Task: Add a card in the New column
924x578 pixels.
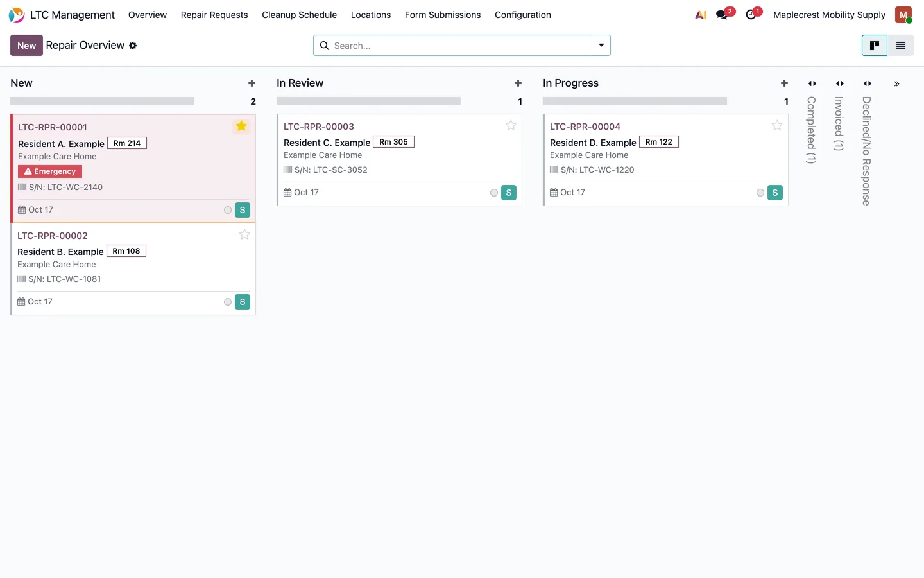Action: [x=252, y=83]
